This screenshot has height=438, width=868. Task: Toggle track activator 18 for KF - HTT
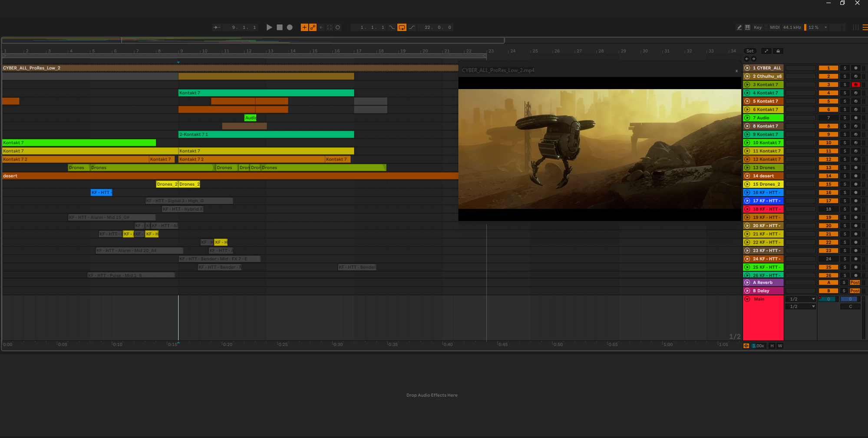pos(828,209)
